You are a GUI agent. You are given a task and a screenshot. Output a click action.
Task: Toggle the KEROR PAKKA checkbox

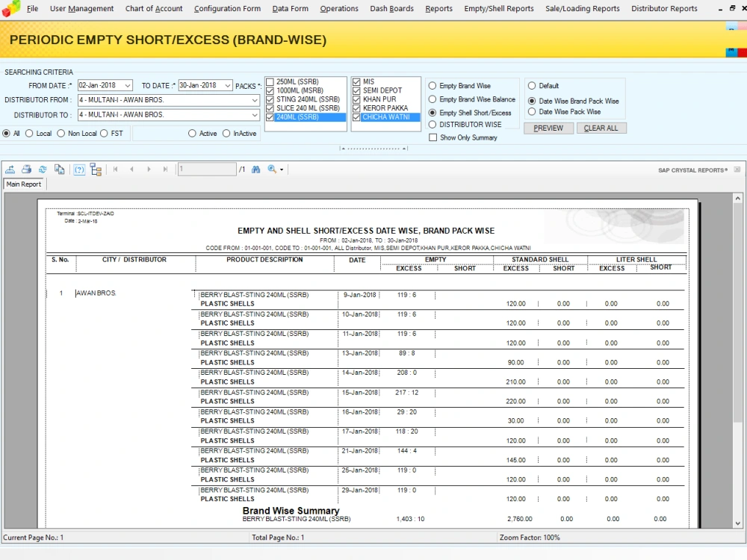(356, 108)
